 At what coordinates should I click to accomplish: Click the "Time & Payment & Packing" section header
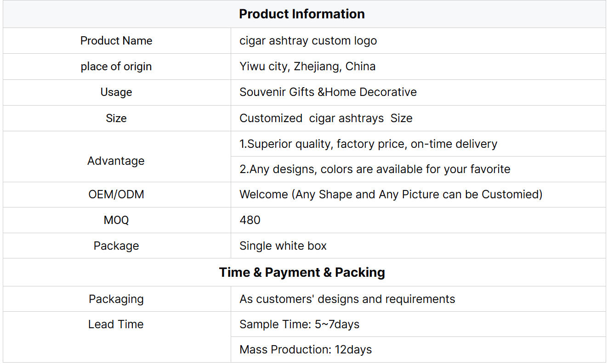[x=302, y=273]
